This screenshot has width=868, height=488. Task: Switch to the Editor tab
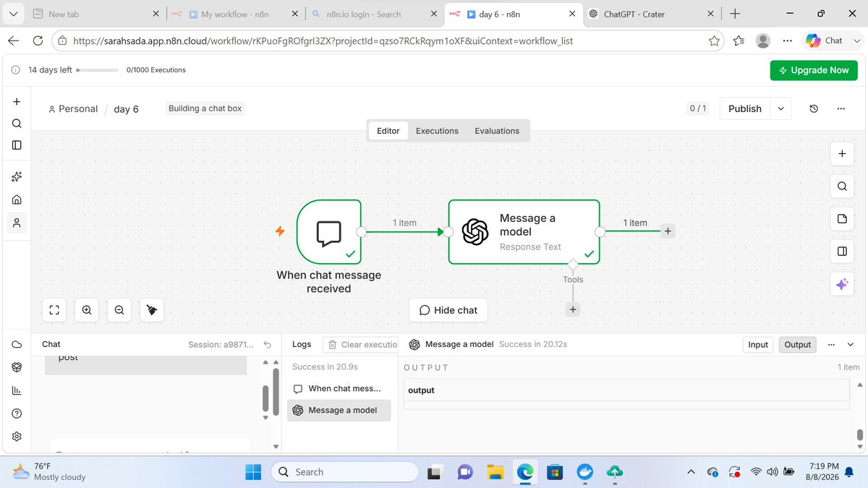point(388,131)
